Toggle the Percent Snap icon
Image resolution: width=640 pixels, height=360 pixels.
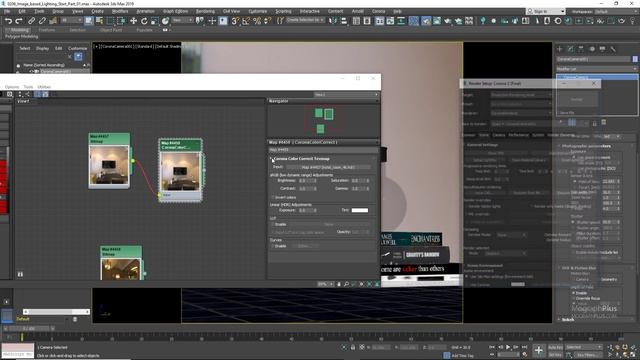tap(257, 21)
